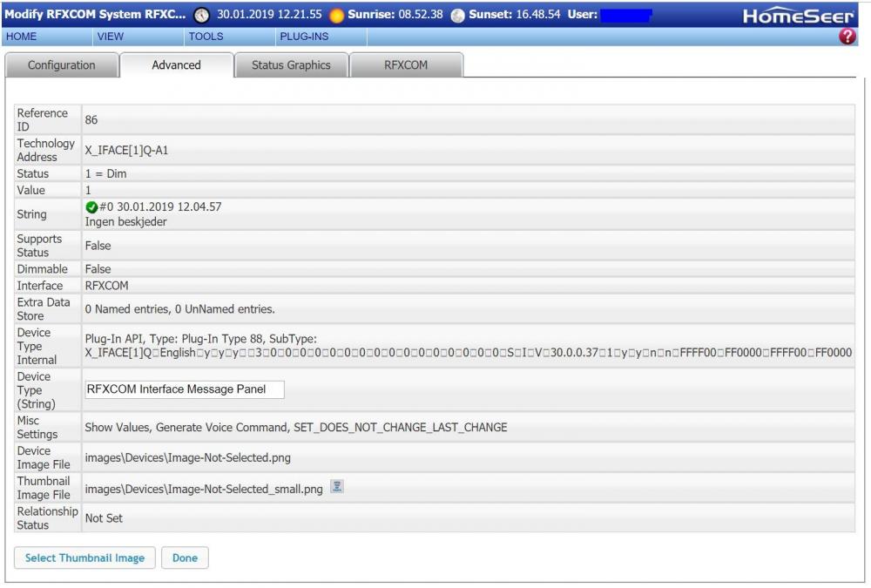Click the images\Devices\Image-Not-Selected.png path
This screenshot has height=588, width=871.
pos(188,458)
